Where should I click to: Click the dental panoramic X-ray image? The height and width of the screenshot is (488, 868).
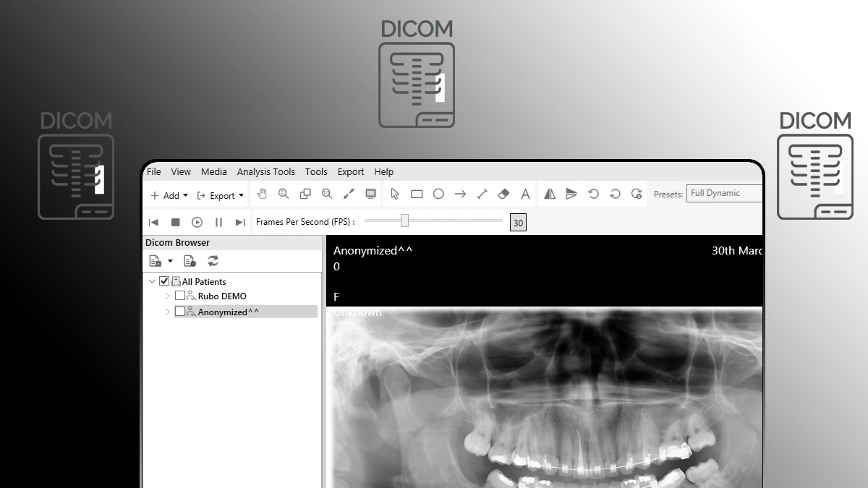pyautogui.click(x=546, y=398)
